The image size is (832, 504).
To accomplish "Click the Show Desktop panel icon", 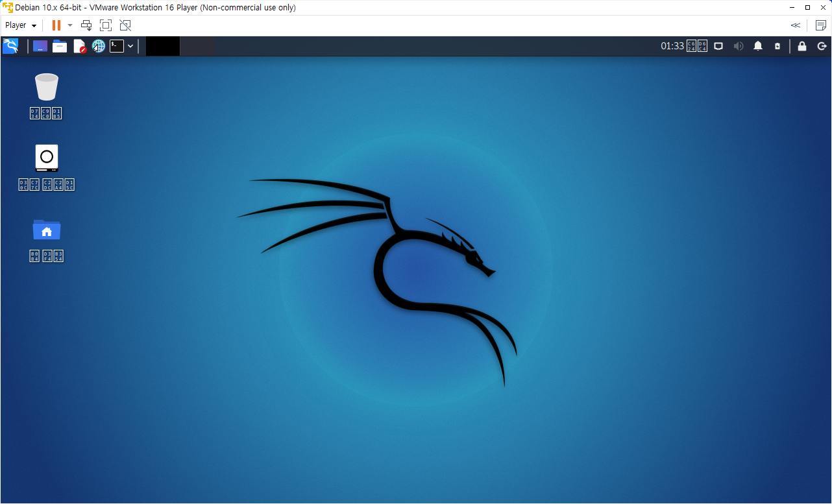I will [x=40, y=46].
